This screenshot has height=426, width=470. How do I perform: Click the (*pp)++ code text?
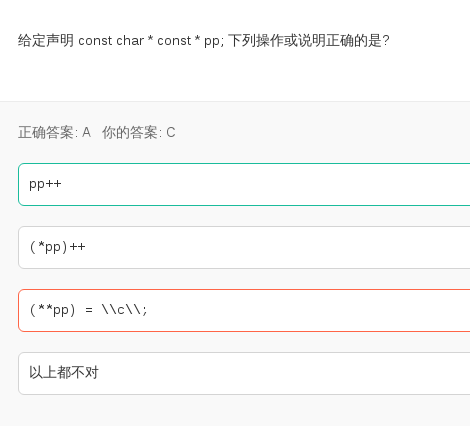point(57,247)
